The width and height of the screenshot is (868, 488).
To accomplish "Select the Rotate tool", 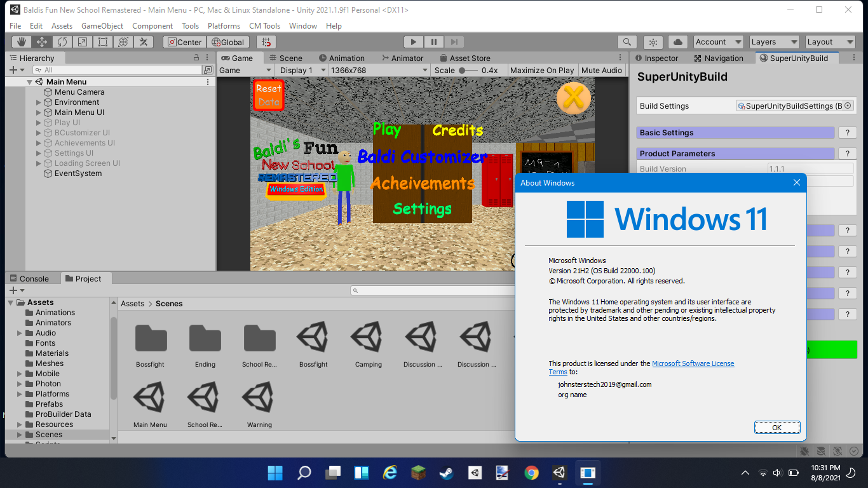I will pyautogui.click(x=62, y=42).
